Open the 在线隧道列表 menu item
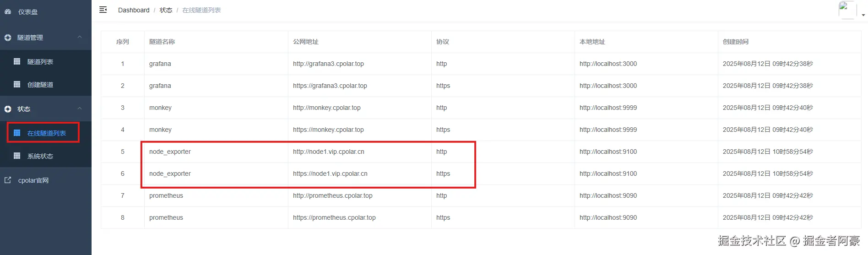868x255 pixels. pos(46,133)
